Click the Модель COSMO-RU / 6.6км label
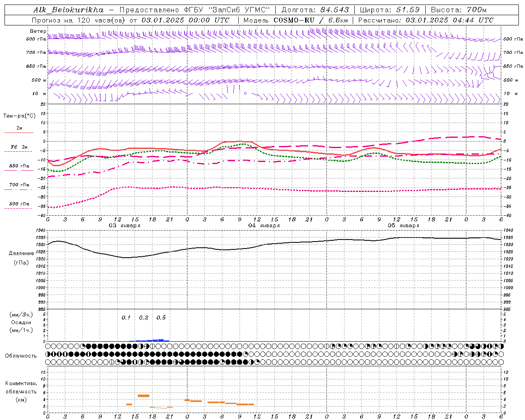The height and width of the screenshot is (420, 525). coord(296,20)
